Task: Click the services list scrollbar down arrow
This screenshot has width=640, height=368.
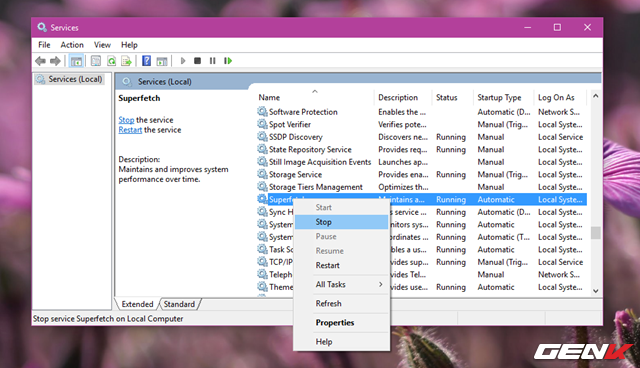Action: 596,291
